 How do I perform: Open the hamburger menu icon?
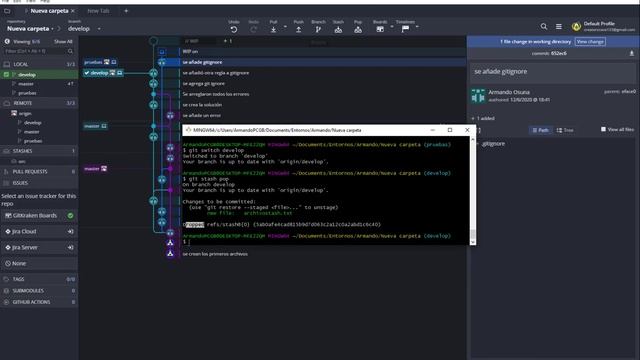click(559, 27)
